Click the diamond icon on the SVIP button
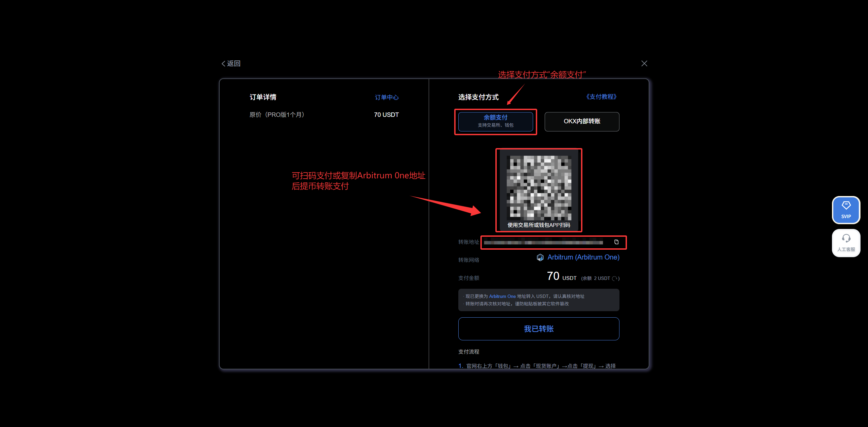Image resolution: width=868 pixels, height=427 pixels. coord(846,205)
